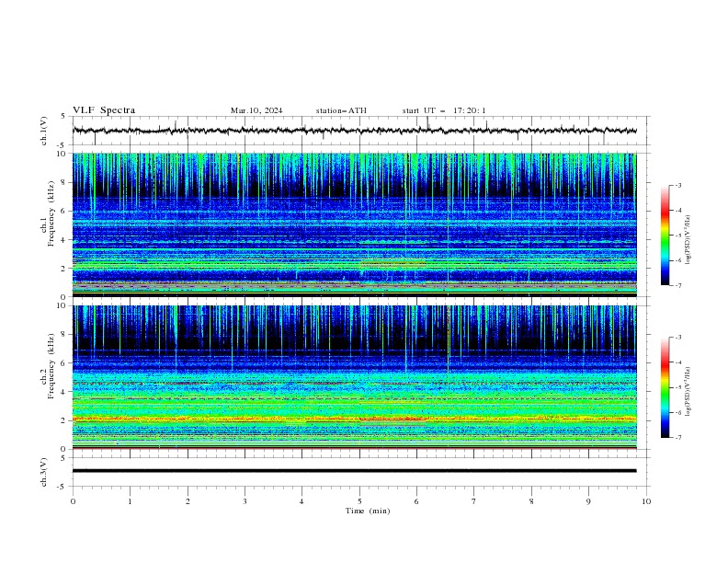Click time axis tick label '10'
Image resolution: width=728 pixels, height=563 pixels.
(x=646, y=501)
